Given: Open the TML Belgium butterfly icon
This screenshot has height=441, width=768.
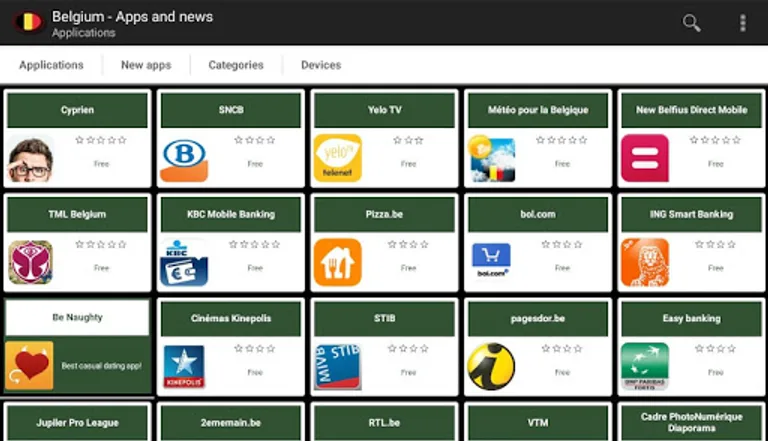Looking at the screenshot, I should coord(30,263).
